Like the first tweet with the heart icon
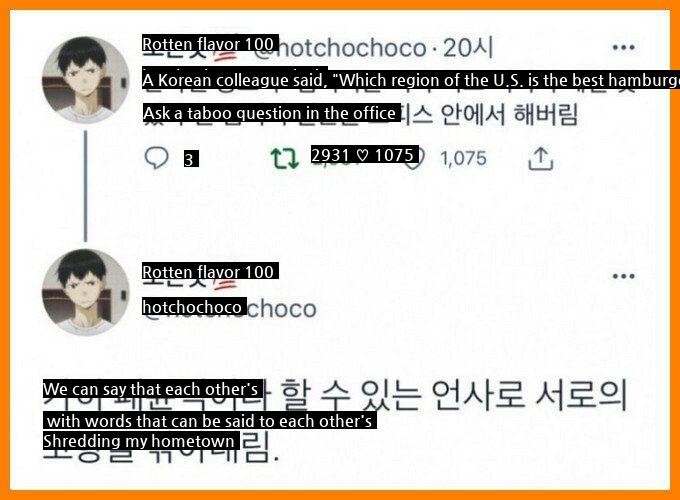The image size is (680, 500). pos(413,157)
